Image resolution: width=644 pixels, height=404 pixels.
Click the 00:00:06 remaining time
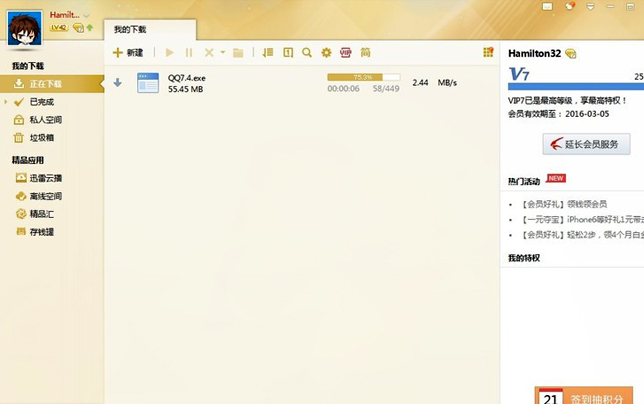(x=343, y=88)
